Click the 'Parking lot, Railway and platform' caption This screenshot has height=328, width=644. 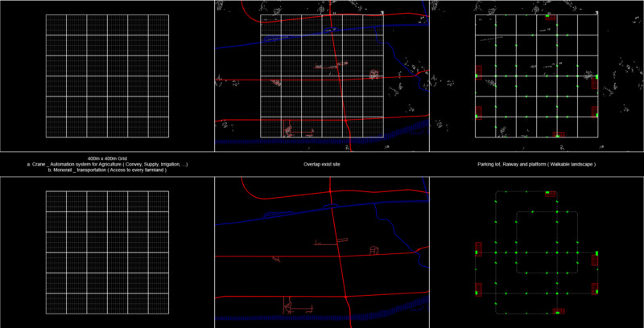536,164
